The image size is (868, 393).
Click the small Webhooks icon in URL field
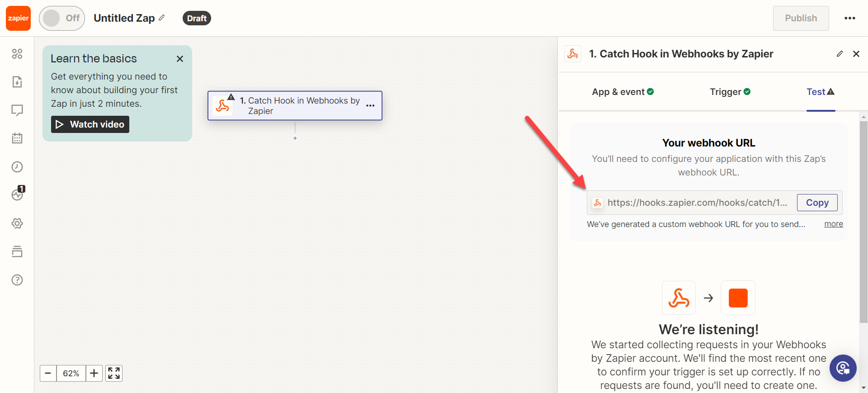597,203
